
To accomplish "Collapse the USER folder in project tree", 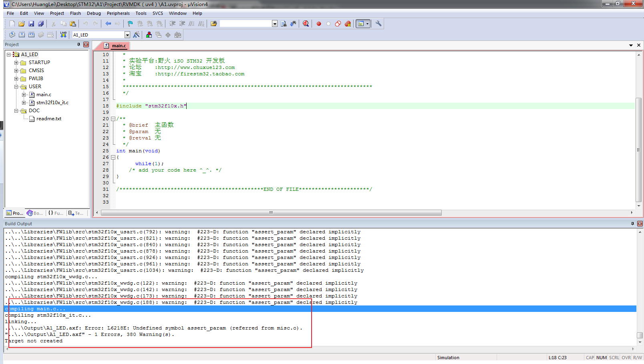I will [x=16, y=87].
